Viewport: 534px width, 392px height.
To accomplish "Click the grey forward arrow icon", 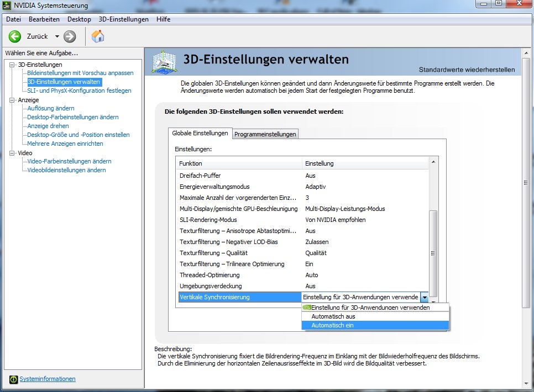I will [x=70, y=36].
